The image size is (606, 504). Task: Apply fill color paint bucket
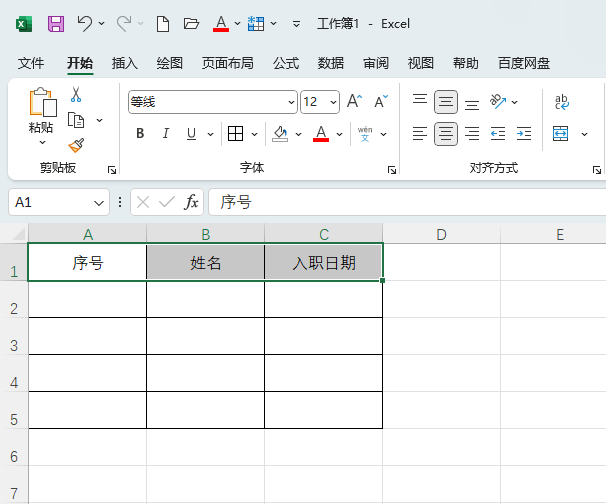coord(280,134)
